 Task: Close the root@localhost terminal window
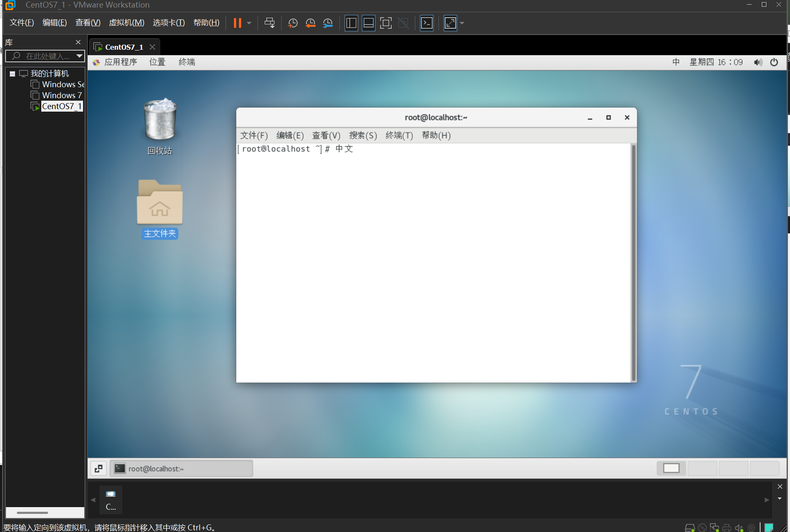(x=627, y=118)
